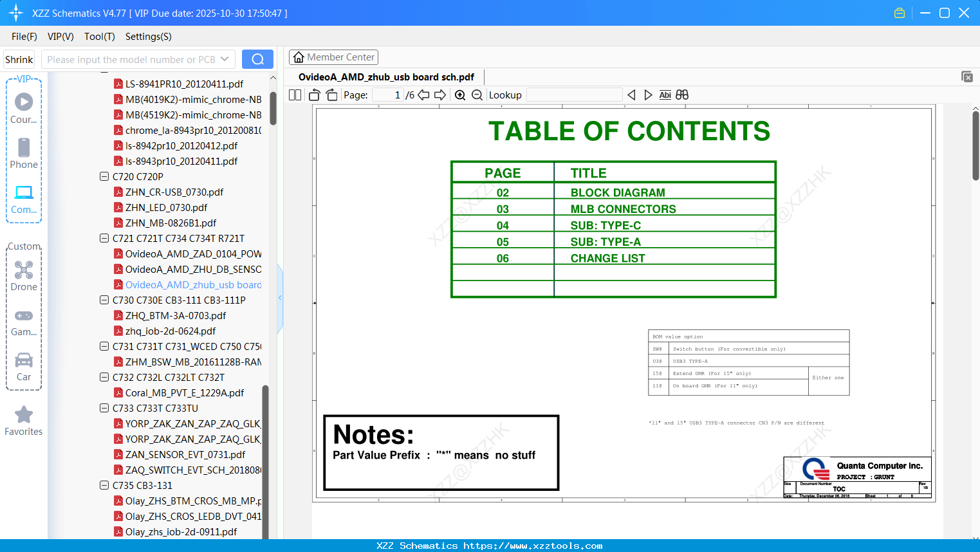Open Coral_MB_PVT_E_1229A.pdf

tap(185, 392)
